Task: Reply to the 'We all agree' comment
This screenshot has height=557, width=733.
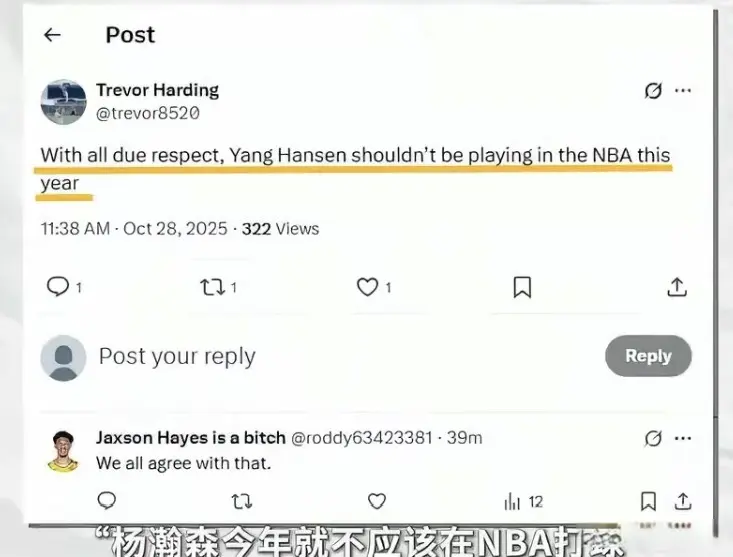Action: (107, 501)
